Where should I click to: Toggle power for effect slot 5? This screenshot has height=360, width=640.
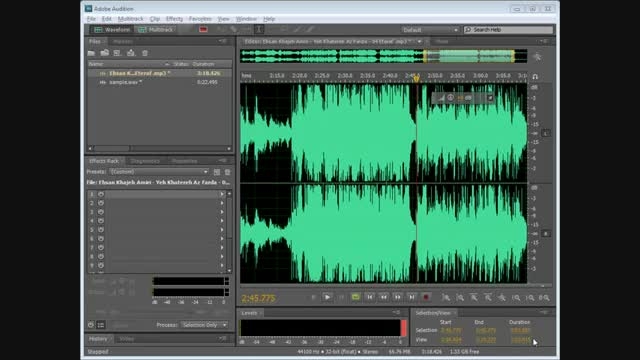(x=101, y=230)
